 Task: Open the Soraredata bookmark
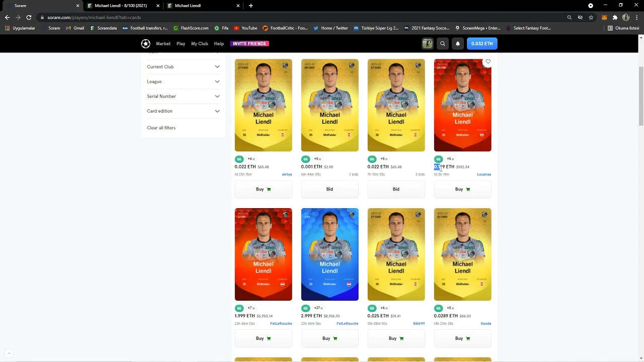103,28
